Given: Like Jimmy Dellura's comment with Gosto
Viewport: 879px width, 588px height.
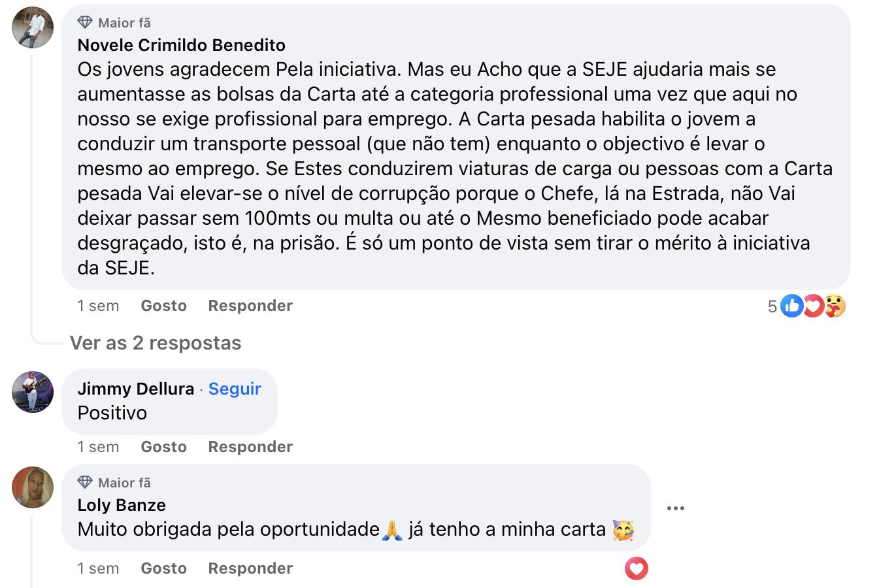Looking at the screenshot, I should point(163,447).
